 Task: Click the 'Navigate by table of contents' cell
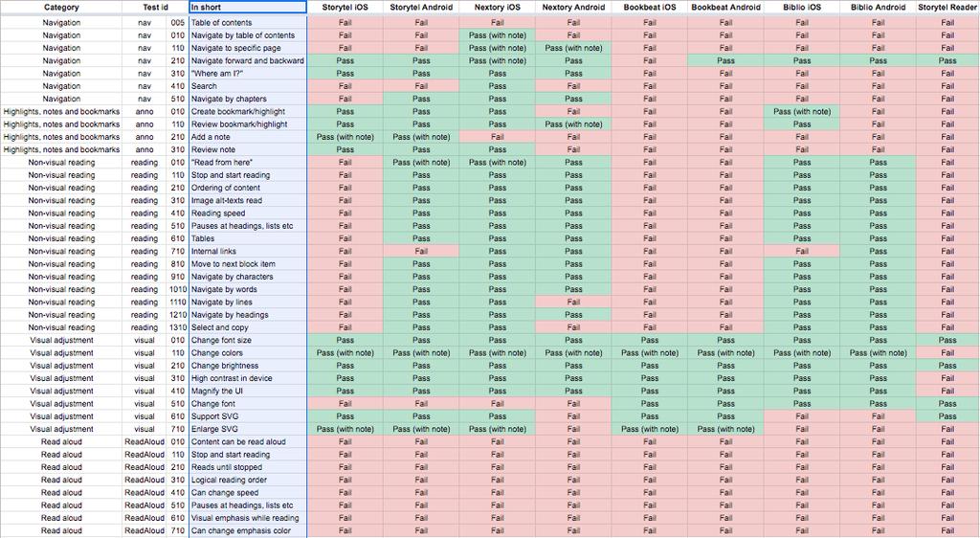(x=248, y=35)
